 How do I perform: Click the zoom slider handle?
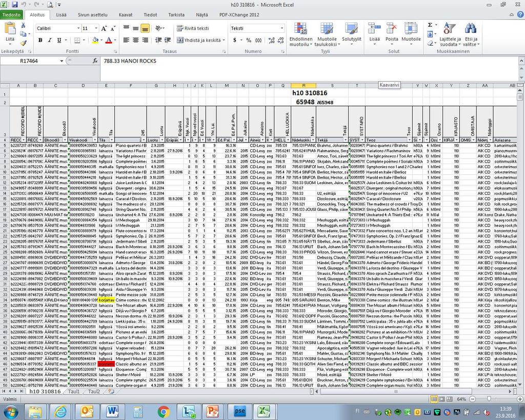[x=489, y=399]
